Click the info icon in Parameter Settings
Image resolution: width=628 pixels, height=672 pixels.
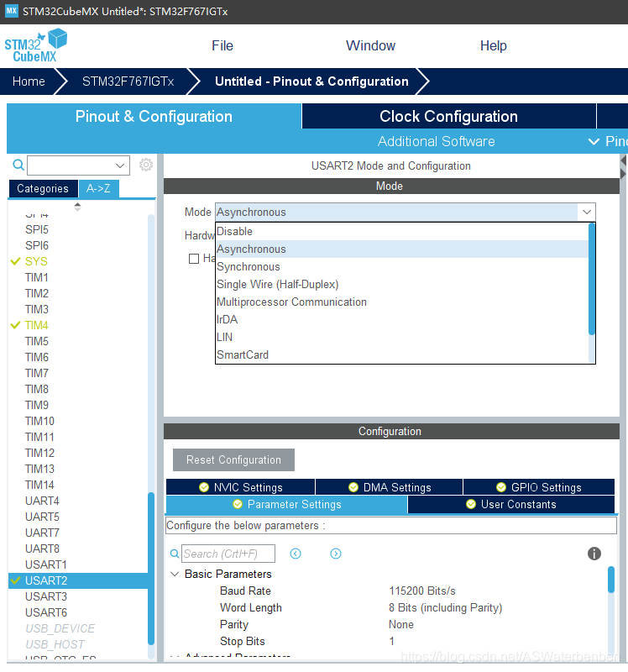[x=594, y=554]
